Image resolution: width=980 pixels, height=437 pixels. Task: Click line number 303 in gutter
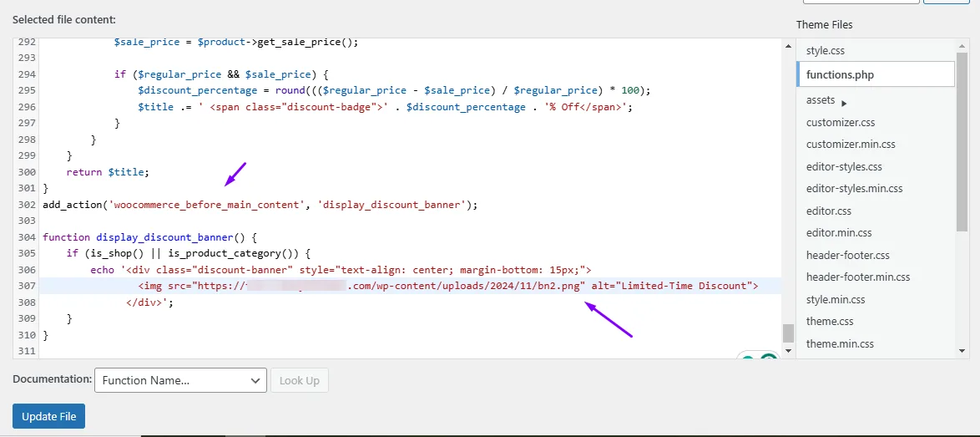(x=27, y=221)
